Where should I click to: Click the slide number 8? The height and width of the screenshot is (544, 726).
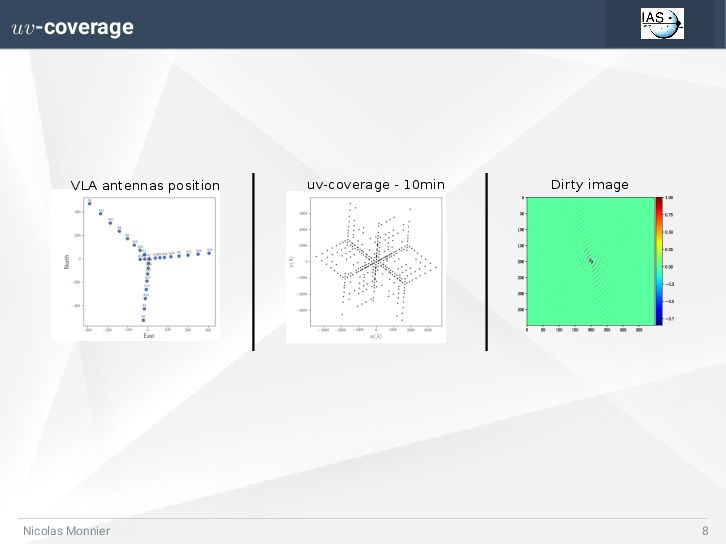point(705,531)
